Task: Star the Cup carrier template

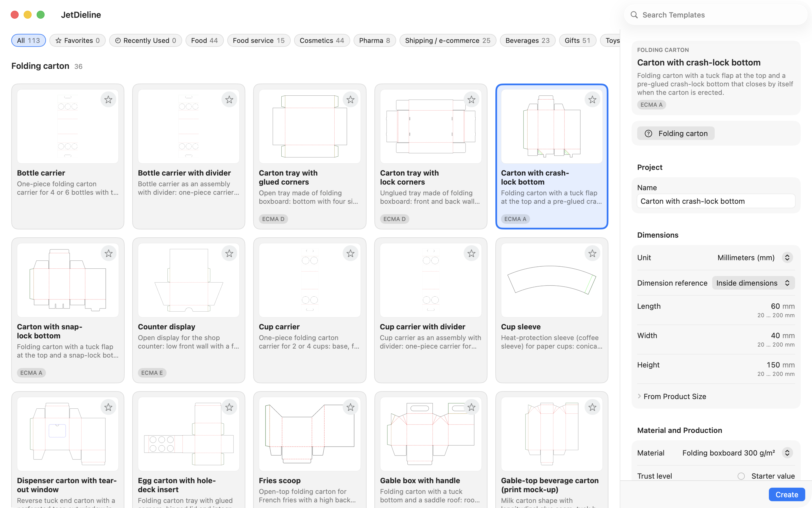Action: pyautogui.click(x=350, y=253)
